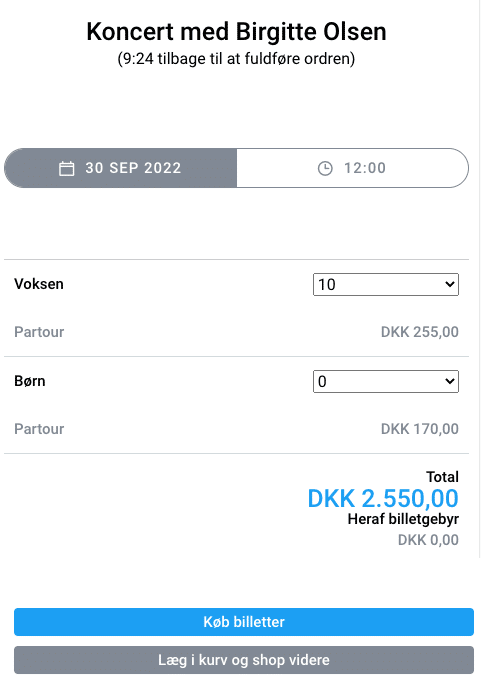Click the DKK 170,00 child price
Image resolution: width=481 pixels, height=680 pixels.
click(x=419, y=429)
